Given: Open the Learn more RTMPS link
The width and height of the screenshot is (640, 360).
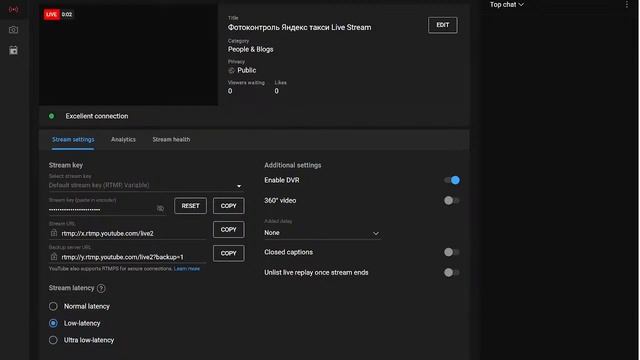Looking at the screenshot, I should (187, 269).
